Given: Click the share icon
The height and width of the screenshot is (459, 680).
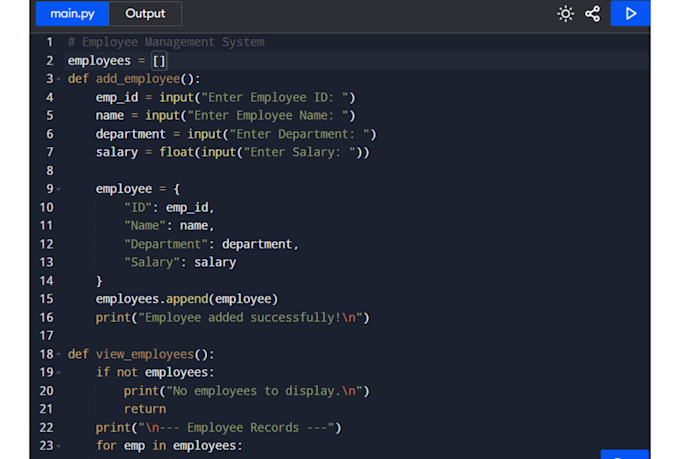Looking at the screenshot, I should click(593, 14).
